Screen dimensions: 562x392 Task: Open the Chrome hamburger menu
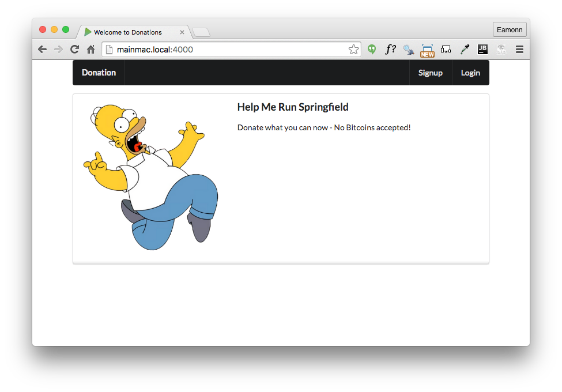tap(519, 50)
